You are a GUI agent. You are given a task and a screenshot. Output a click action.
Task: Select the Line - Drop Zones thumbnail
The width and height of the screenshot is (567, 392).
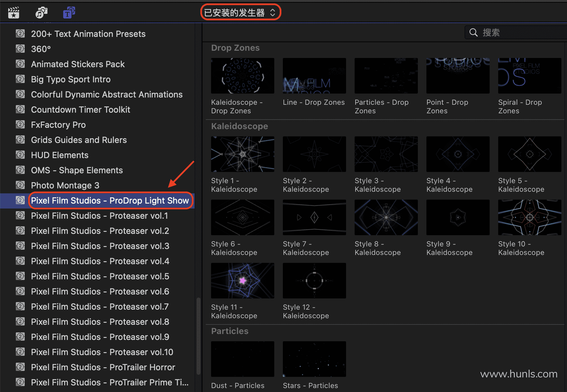point(314,76)
